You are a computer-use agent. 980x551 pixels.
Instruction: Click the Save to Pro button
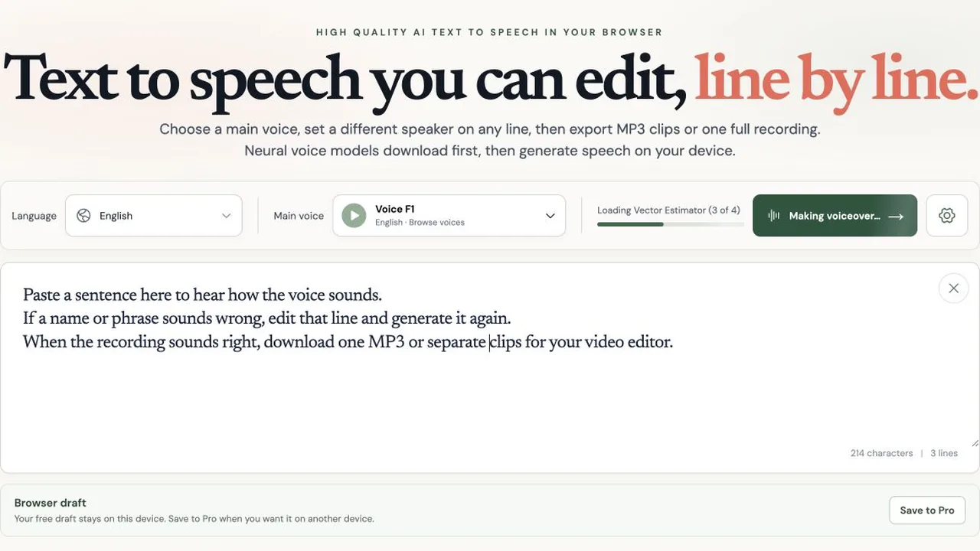pyautogui.click(x=927, y=510)
